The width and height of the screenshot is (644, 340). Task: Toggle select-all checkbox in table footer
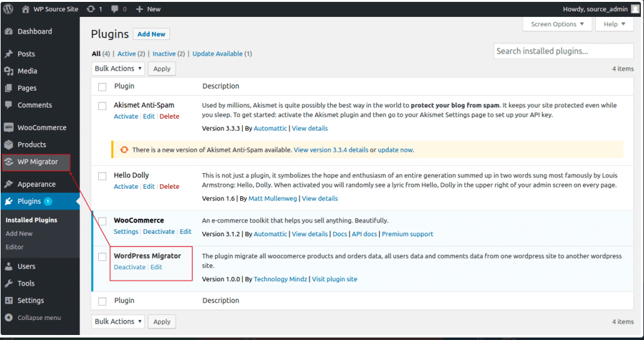click(103, 301)
